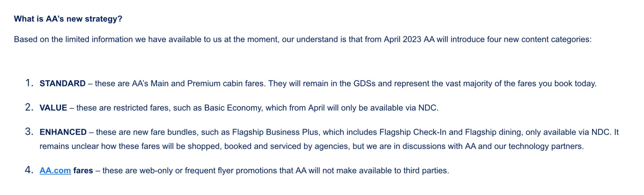Click list number 3
The image size is (644, 195).
click(29, 132)
